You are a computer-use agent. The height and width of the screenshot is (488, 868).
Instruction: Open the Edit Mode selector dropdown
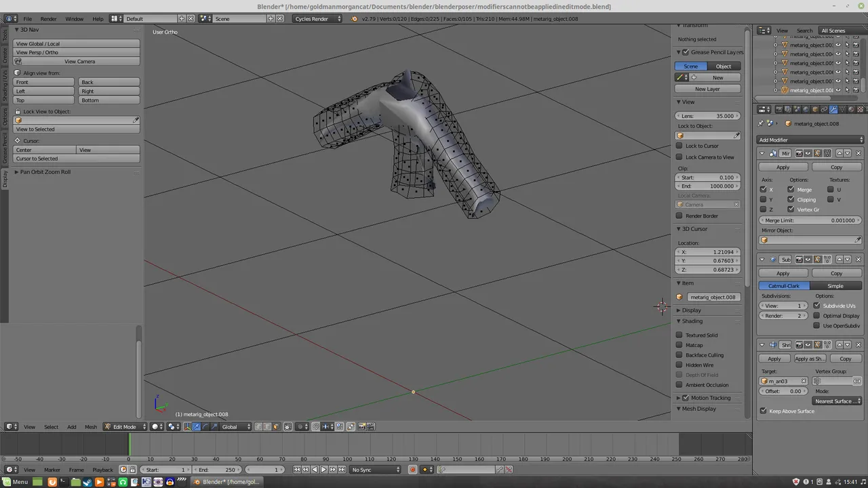tap(125, 426)
